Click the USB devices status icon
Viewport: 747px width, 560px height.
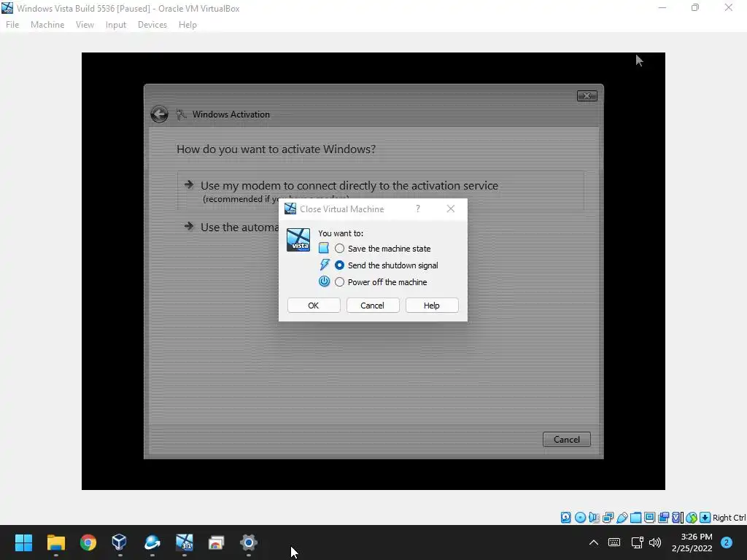(622, 518)
